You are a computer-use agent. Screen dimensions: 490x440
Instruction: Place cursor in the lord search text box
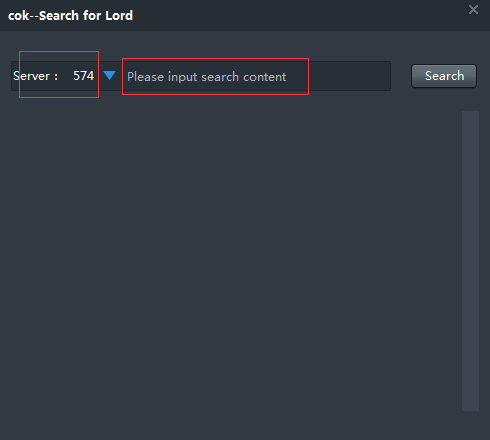(x=256, y=76)
